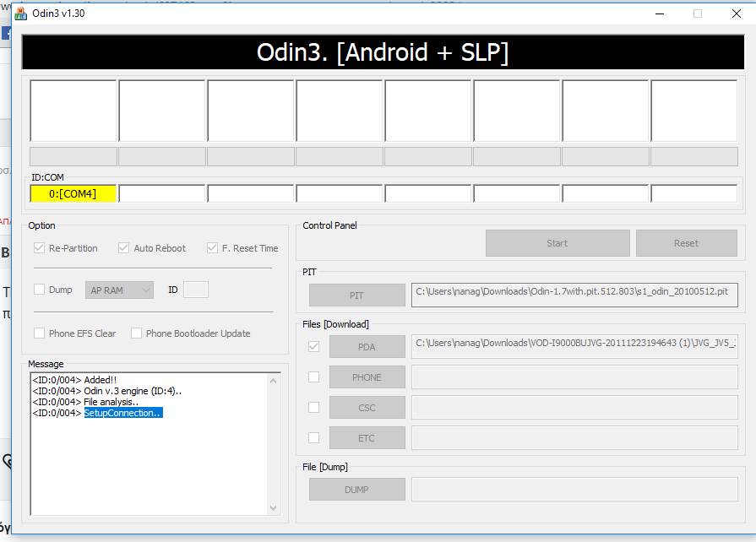The height and width of the screenshot is (542, 756).
Task: Click the DUMP file path field
Action: (x=574, y=489)
